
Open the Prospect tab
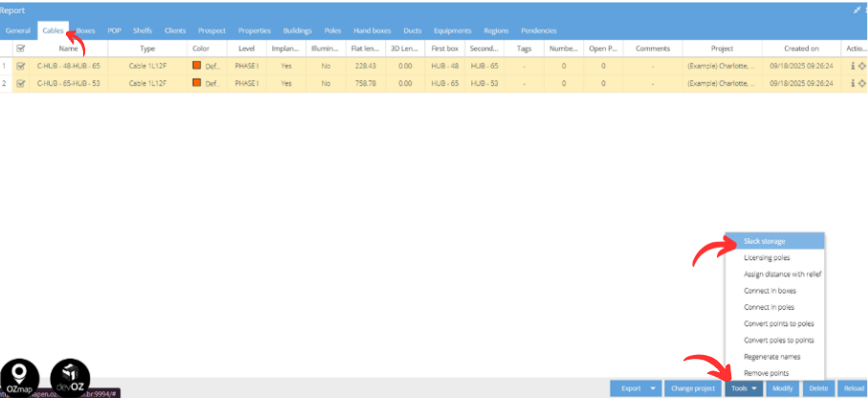pyautogui.click(x=212, y=31)
